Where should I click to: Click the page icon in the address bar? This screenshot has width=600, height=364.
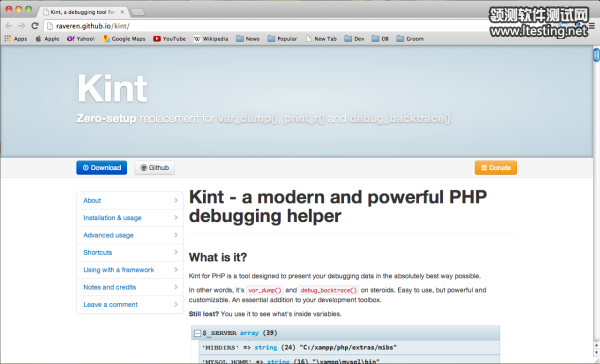pos(50,26)
